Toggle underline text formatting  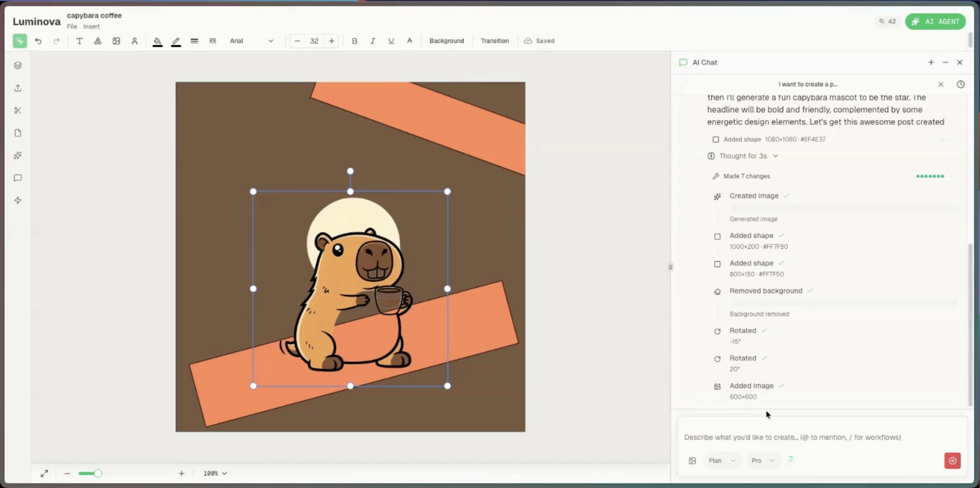(x=391, y=41)
